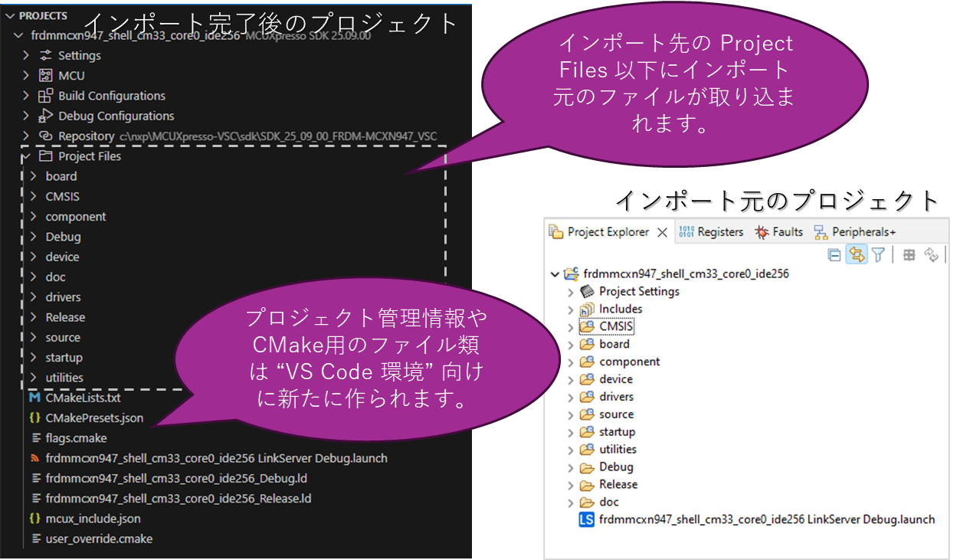Click the LinkServer LS launch file icon
The image size is (960, 560).
point(587,519)
